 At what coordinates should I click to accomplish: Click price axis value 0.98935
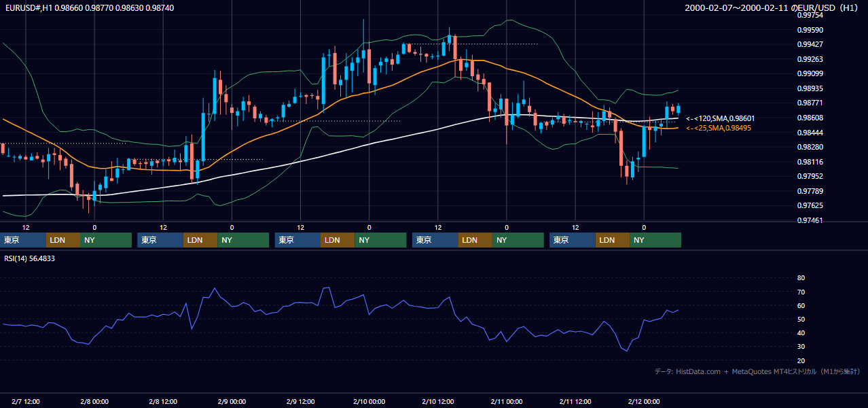(810, 88)
